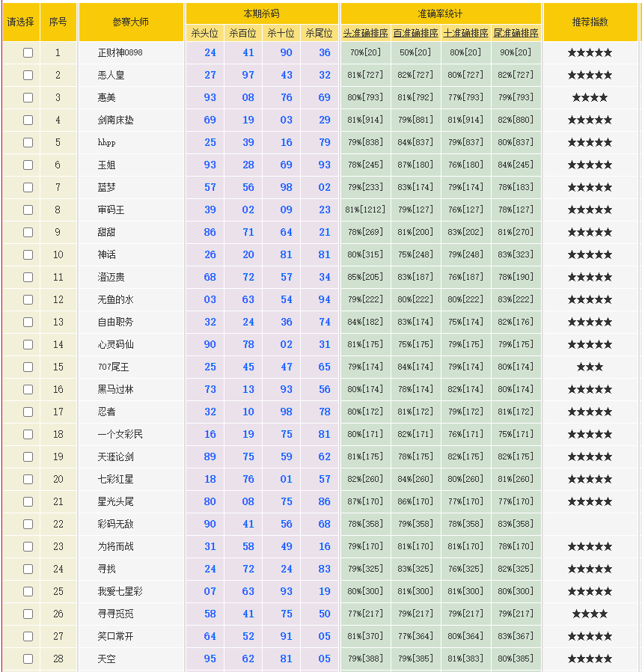Click 星光头尾 head accuracy 87%[170] cell
642x672 pixels.
pos(365,501)
